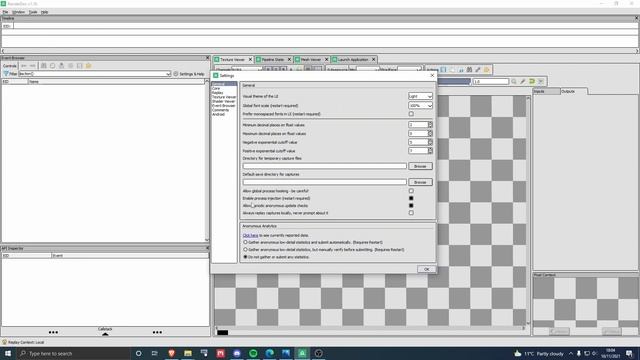Viewport: 640px width, 360px height.
Task: Click the Event column header in API Inspector
Action: (x=130, y=256)
